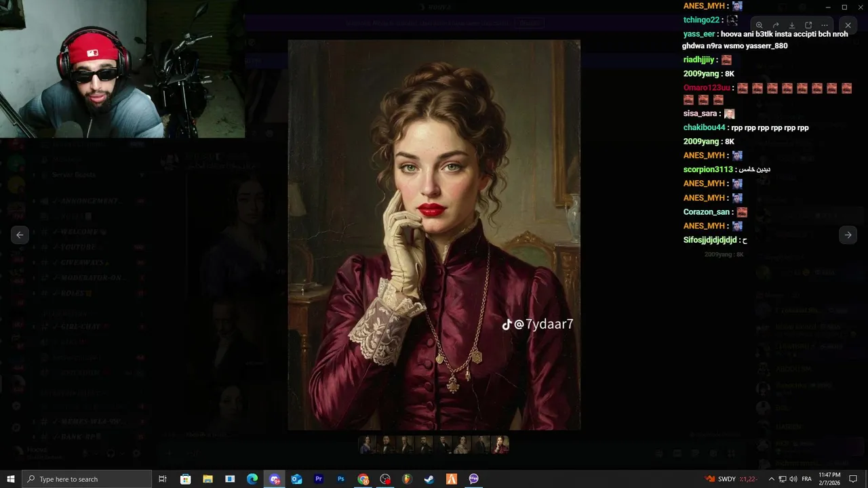Image resolution: width=868 pixels, height=488 pixels.
Task: Open the volume control in system tray
Action: 793,479
